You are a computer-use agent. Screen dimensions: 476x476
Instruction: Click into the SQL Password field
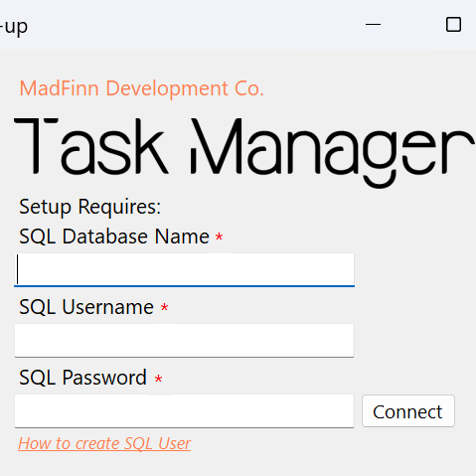point(184,411)
